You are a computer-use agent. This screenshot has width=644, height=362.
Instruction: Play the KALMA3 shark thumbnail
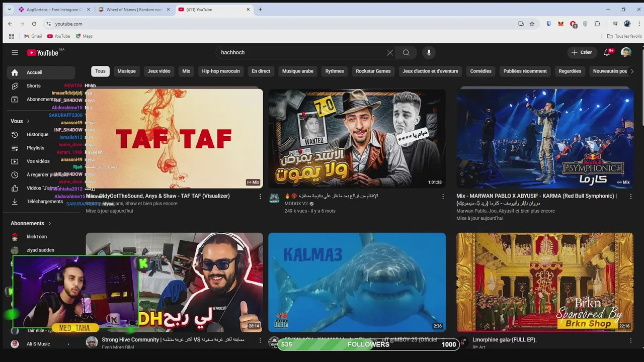pyautogui.click(x=357, y=282)
